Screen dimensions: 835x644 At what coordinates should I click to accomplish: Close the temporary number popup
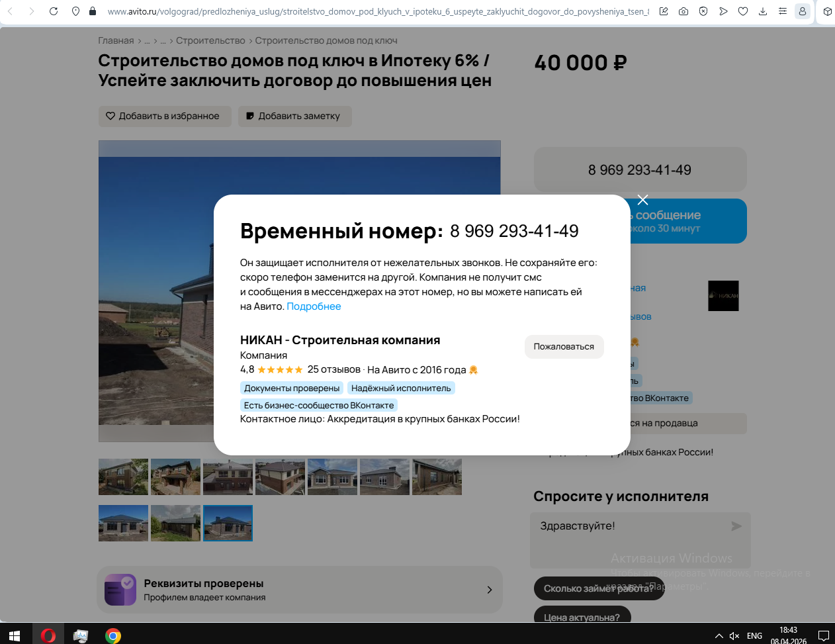pyautogui.click(x=642, y=200)
